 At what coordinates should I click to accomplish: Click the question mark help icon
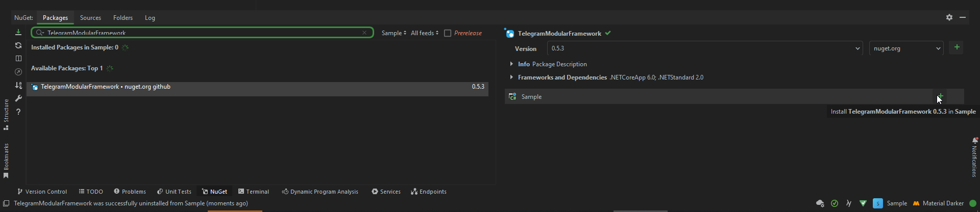click(18, 112)
